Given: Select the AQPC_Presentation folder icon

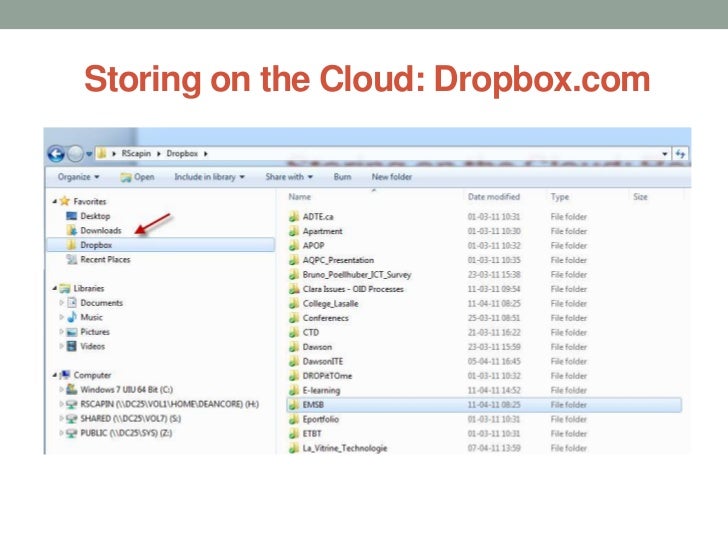Looking at the screenshot, I should (293, 260).
